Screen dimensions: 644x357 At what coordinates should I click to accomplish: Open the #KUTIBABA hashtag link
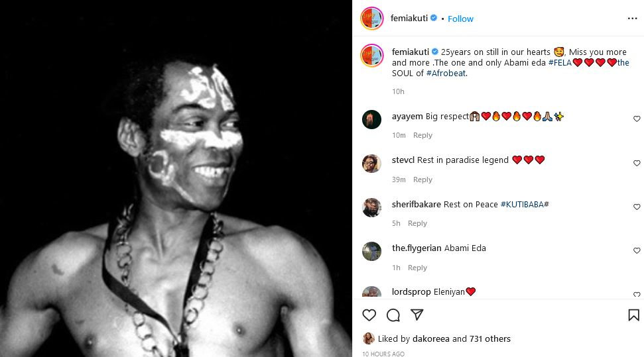(x=524, y=205)
